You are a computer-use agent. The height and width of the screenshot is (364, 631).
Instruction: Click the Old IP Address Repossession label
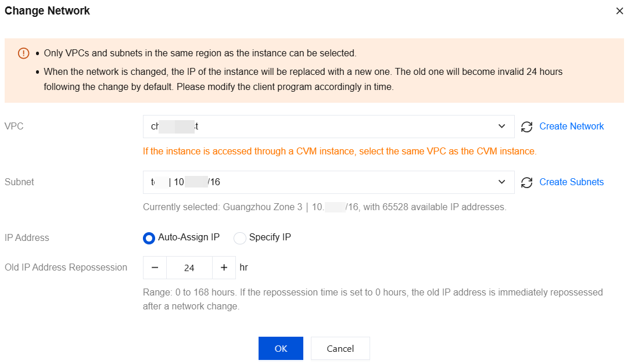click(x=66, y=268)
